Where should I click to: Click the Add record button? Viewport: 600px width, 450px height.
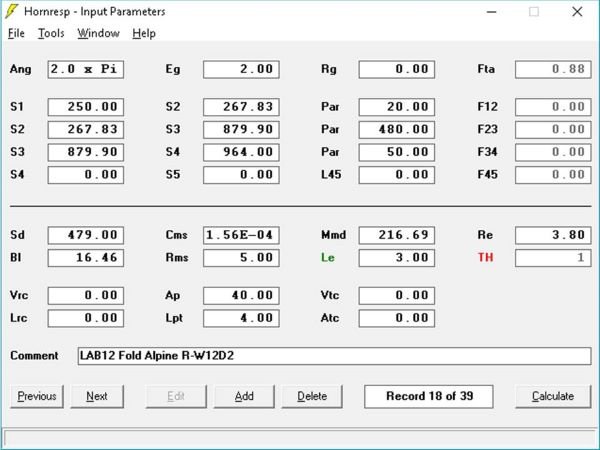(244, 396)
